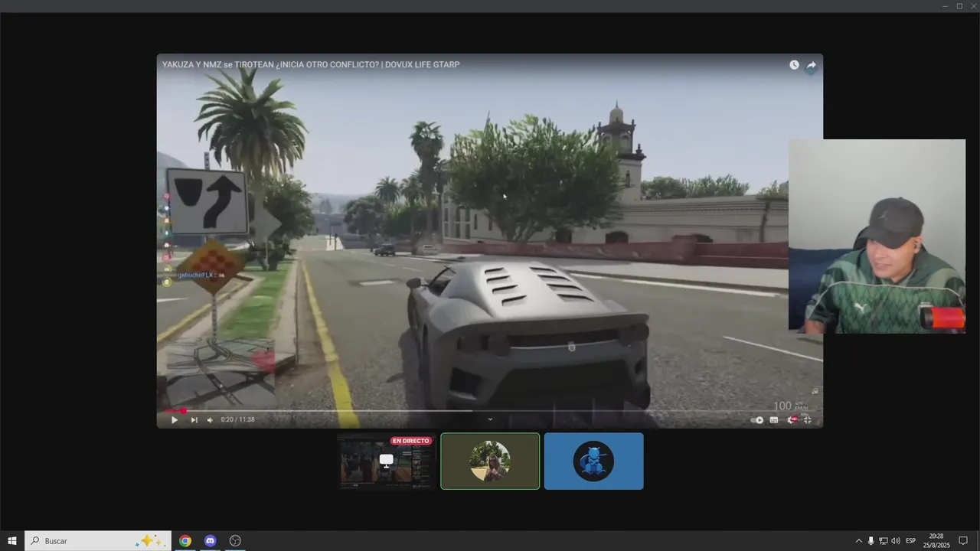Open the third pinned taskbar app
This screenshot has width=980, height=551.
(x=235, y=541)
